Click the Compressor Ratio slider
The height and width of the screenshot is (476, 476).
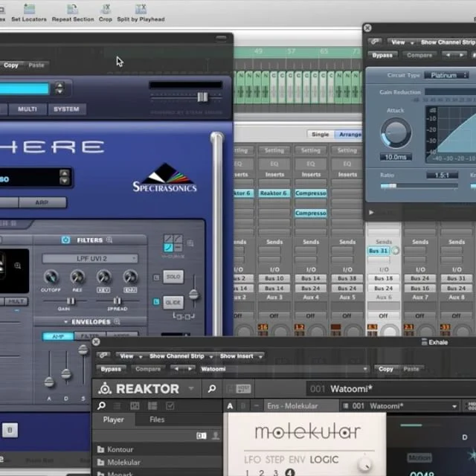tap(419, 185)
